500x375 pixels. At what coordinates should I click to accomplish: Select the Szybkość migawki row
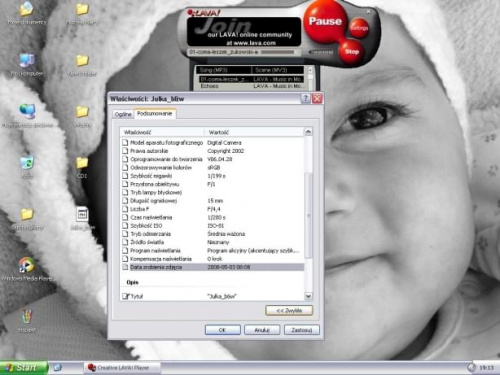pos(212,176)
